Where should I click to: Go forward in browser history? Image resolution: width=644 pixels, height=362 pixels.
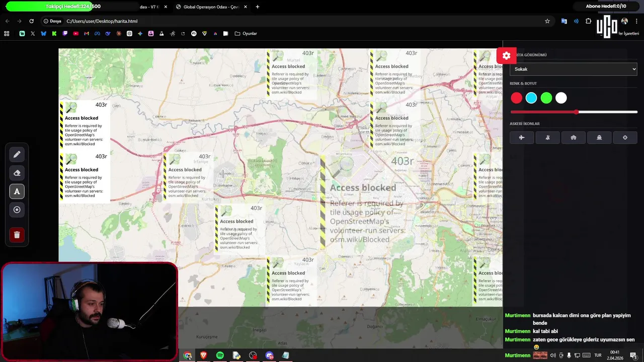pyautogui.click(x=19, y=21)
